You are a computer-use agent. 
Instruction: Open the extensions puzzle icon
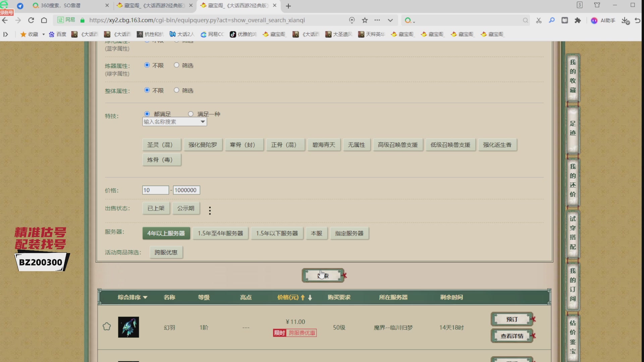(578, 20)
